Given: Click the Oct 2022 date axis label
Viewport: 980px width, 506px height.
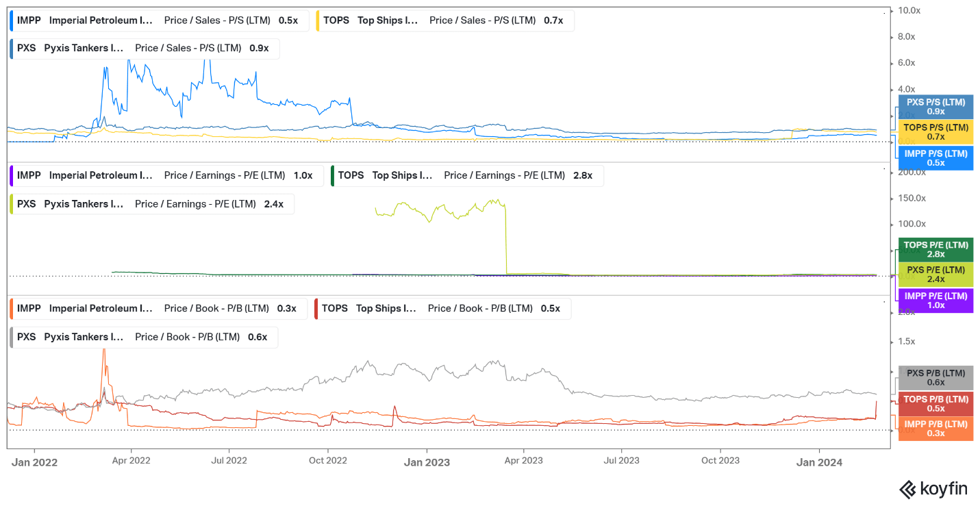Looking at the screenshot, I should 328,461.
